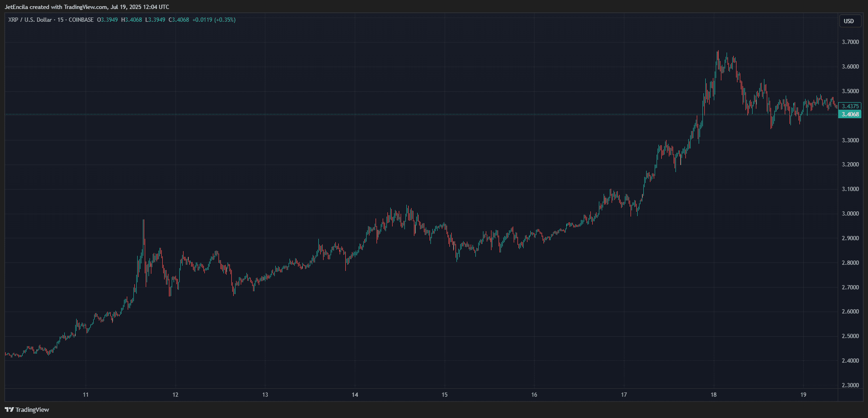Click the high value H3.4068 in legend
The image size is (868, 418).
tap(132, 20)
